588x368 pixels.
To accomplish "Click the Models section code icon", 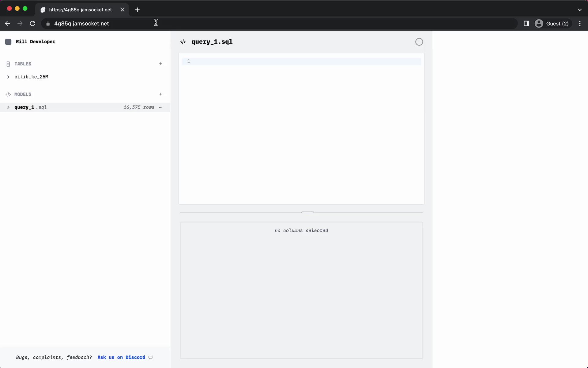I will 8,94.
